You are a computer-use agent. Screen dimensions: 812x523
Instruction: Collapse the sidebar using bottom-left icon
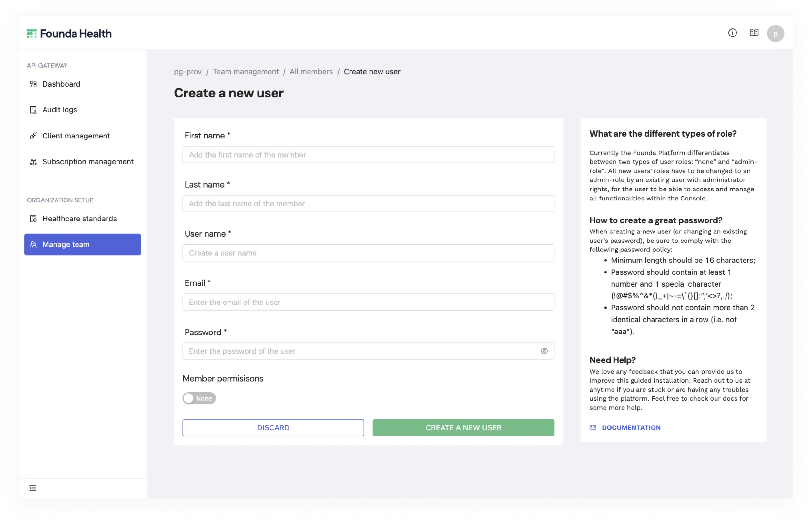point(33,488)
